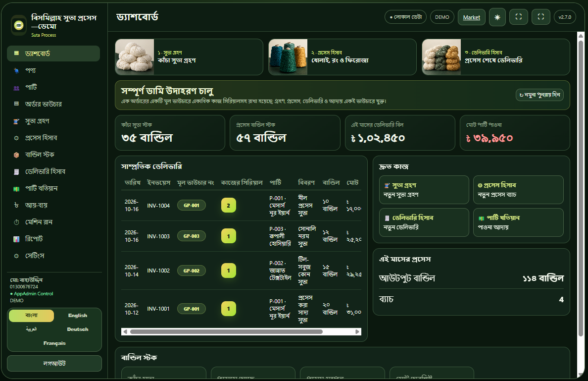
Task: Click the ড্যাশবোর্ড sidebar icon
Action: click(x=16, y=54)
